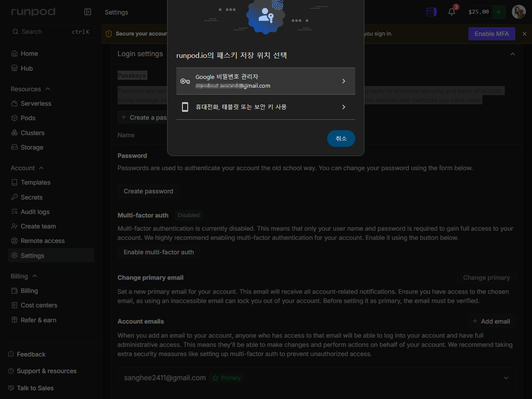The height and width of the screenshot is (399, 532).
Task: Click the Settings page title in header
Action: 117,12
